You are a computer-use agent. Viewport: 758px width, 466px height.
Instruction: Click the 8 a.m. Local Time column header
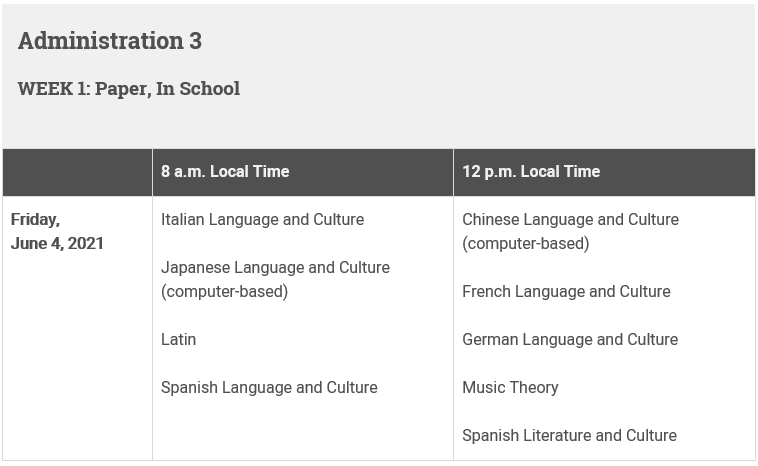pos(225,172)
